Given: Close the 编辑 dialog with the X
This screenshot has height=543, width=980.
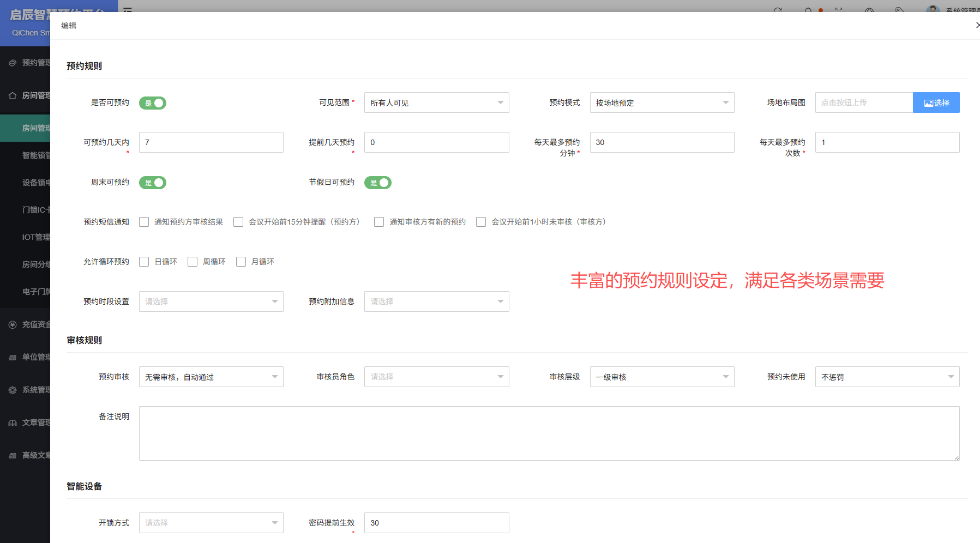Looking at the screenshot, I should pyautogui.click(x=977, y=25).
